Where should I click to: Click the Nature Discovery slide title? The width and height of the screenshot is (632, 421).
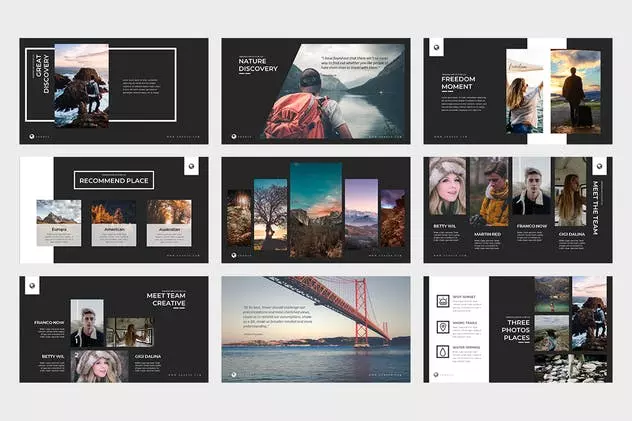tap(258, 65)
